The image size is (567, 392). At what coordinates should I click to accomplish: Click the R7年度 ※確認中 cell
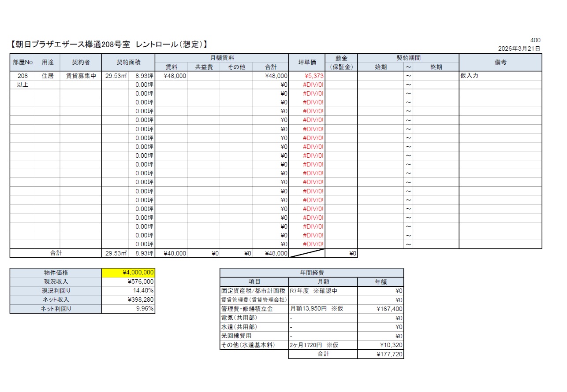click(323, 291)
